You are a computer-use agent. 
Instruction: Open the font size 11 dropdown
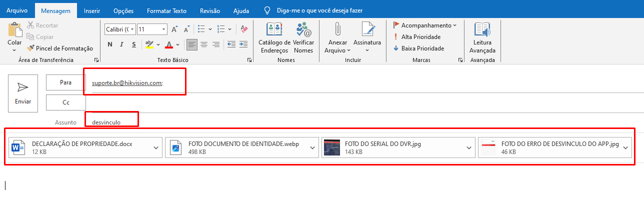(163, 29)
